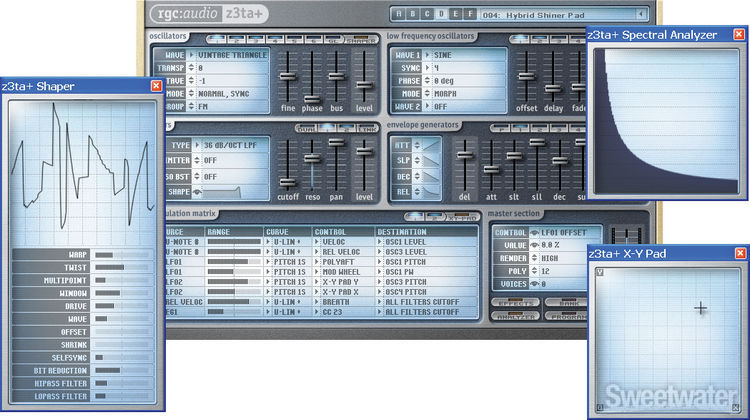
Task: Step the oscillator octave -1 value arrows
Action: point(191,81)
